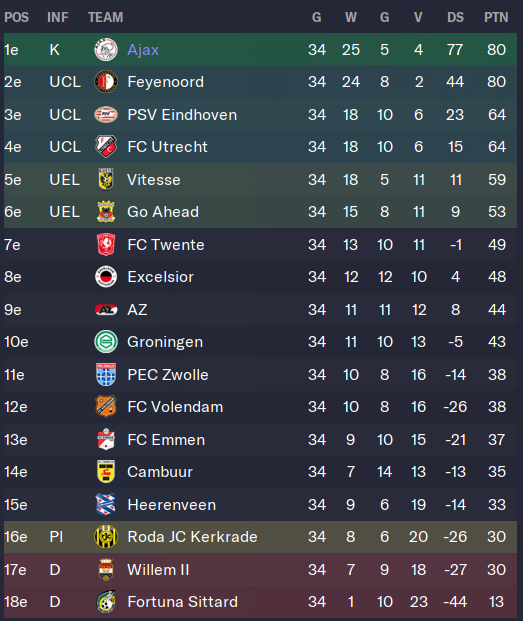
Task: Click the Fortuna Sittard crest
Action: click(x=106, y=602)
